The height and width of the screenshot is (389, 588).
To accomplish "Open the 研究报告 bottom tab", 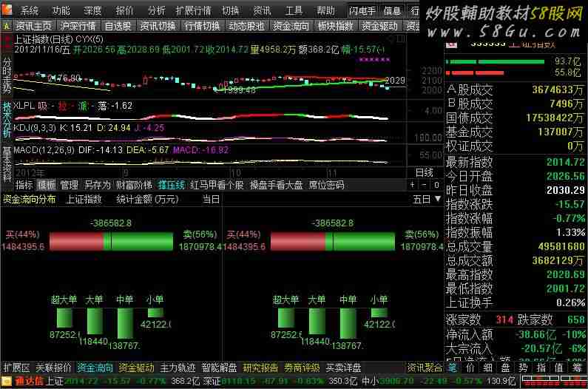I will pos(260,368).
